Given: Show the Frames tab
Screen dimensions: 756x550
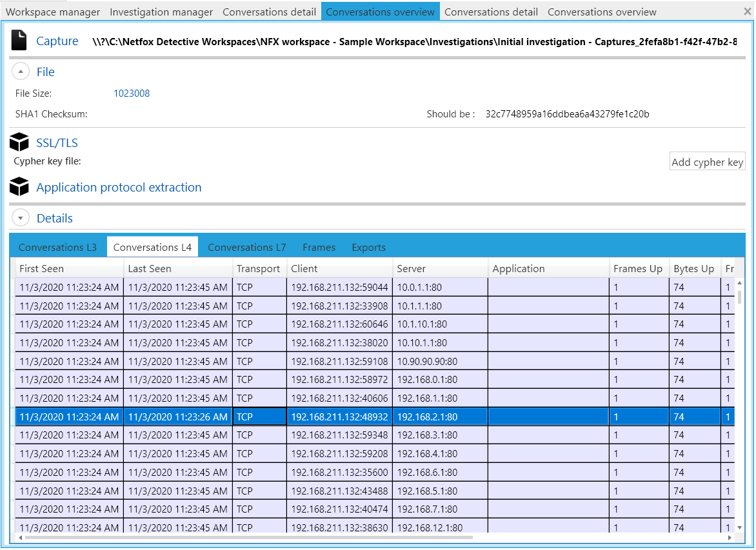Looking at the screenshot, I should point(319,248).
